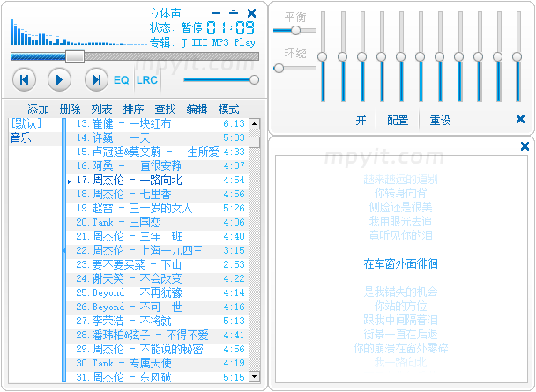536x392 pixels.
Task: Click the mini-mode button beside minimize
Action: tap(234, 13)
